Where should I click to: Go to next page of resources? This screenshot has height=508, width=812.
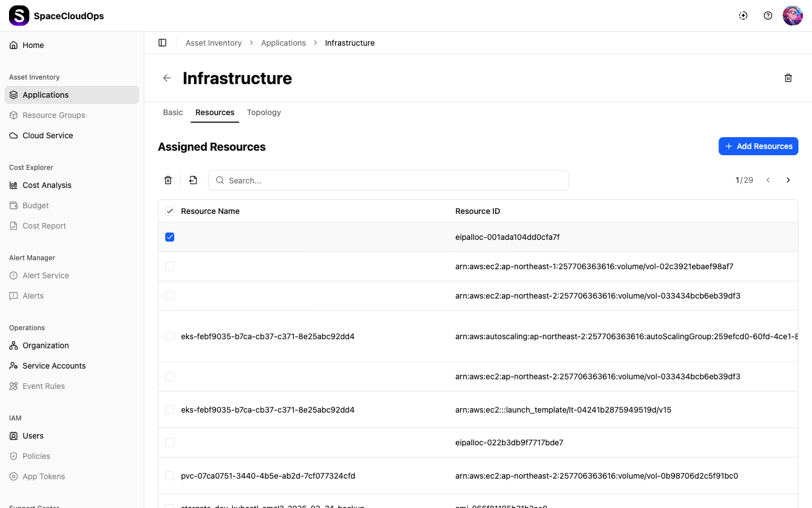click(788, 180)
